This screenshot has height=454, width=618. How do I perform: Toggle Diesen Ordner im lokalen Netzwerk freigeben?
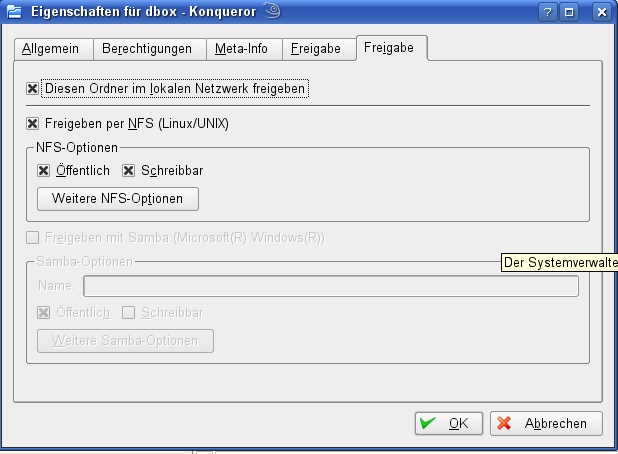click(32, 89)
